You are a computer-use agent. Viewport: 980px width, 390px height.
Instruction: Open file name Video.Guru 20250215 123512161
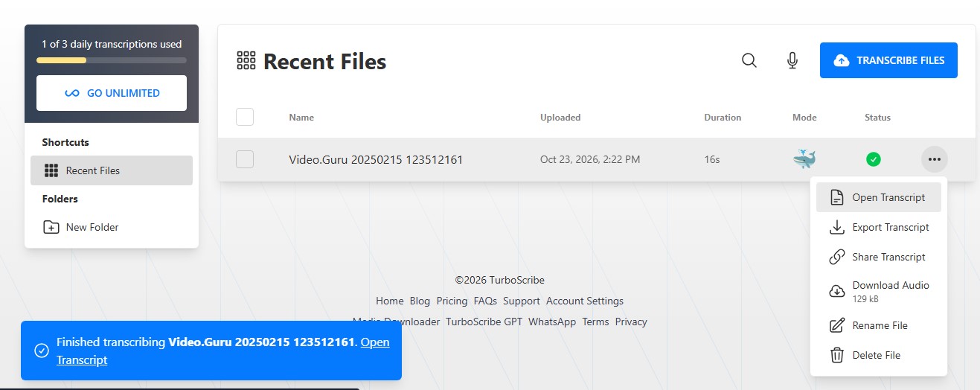(376, 159)
